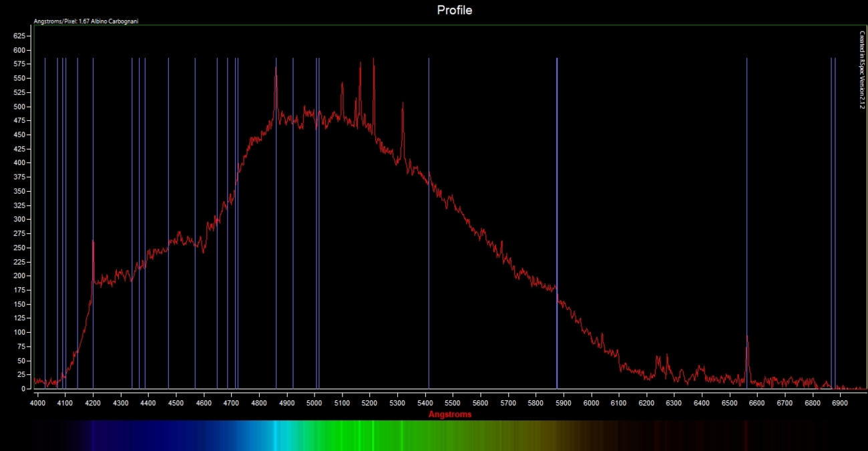Select the rightmost blue marker line near 6880
Viewport: 868px width, 451px height.
[x=835, y=200]
